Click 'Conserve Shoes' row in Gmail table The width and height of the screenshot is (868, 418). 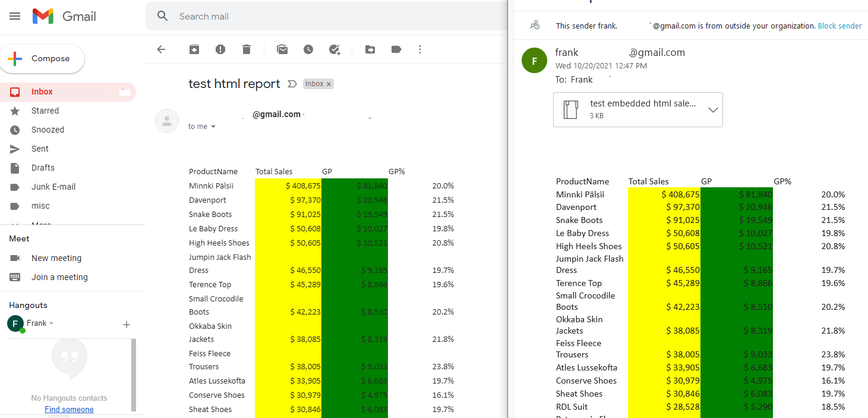pos(217,395)
